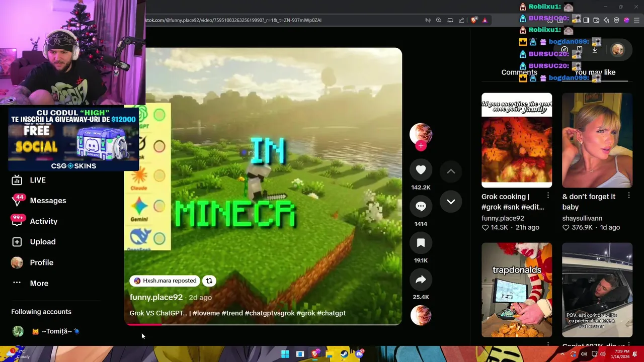This screenshot has width=644, height=362.
Task: Click the 1414 comment count
Action: (x=421, y=224)
